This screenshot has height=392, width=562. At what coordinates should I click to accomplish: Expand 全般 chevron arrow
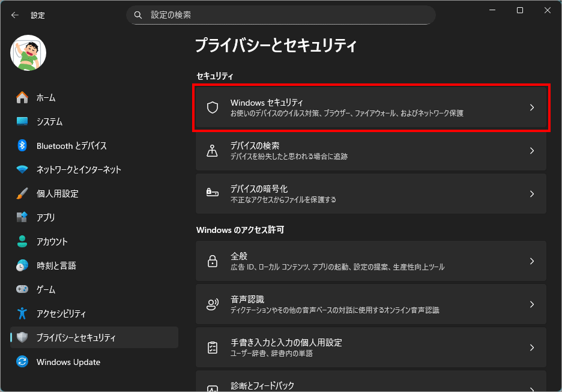pos(531,261)
